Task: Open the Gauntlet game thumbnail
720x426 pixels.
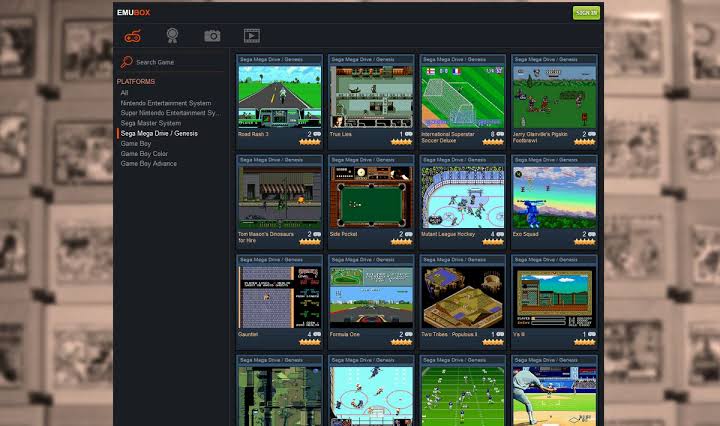Action: point(280,297)
